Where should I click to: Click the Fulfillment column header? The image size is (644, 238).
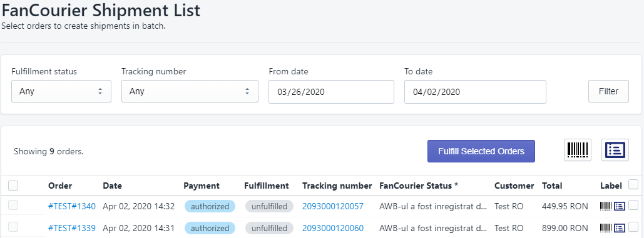267,186
